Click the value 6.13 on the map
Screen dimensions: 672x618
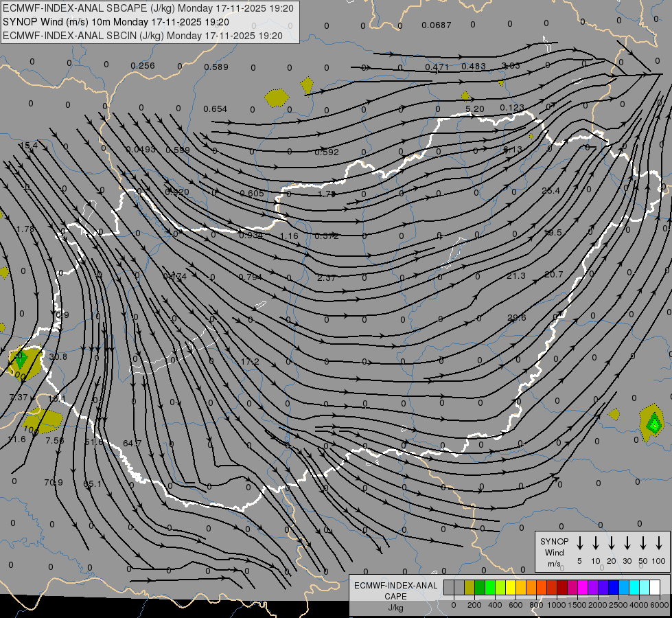click(x=513, y=149)
